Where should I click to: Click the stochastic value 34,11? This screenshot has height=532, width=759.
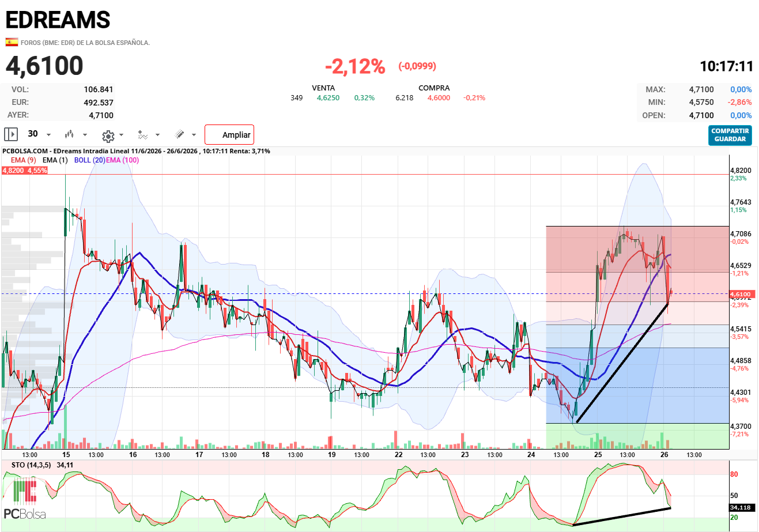click(65, 465)
